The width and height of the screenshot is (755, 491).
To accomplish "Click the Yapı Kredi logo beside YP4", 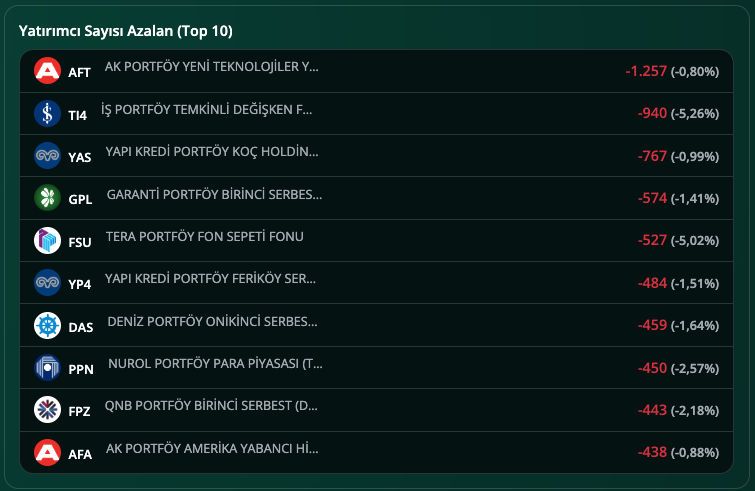I will pyautogui.click(x=47, y=283).
